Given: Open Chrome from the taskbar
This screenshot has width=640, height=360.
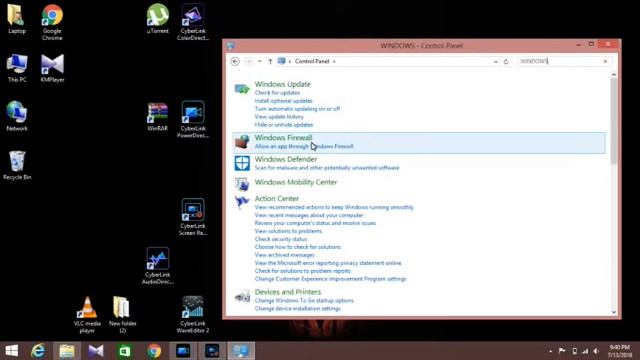Looking at the screenshot, I should [154, 351].
